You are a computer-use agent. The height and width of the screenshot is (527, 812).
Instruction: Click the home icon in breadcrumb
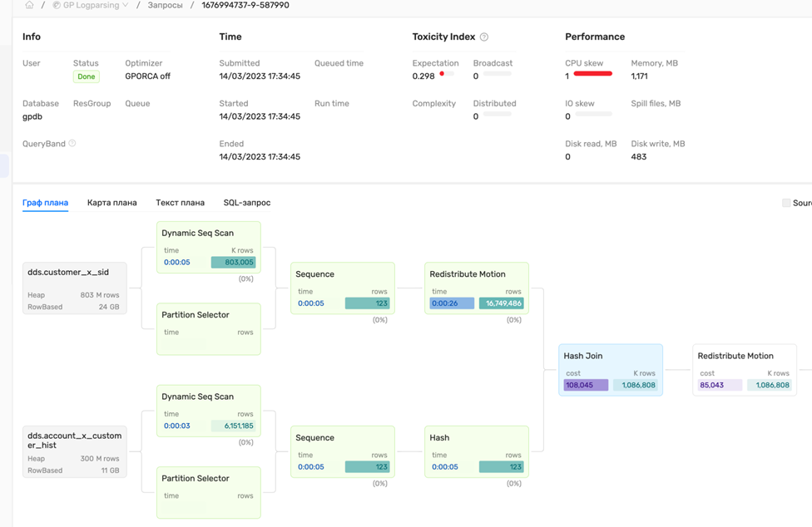[29, 5]
